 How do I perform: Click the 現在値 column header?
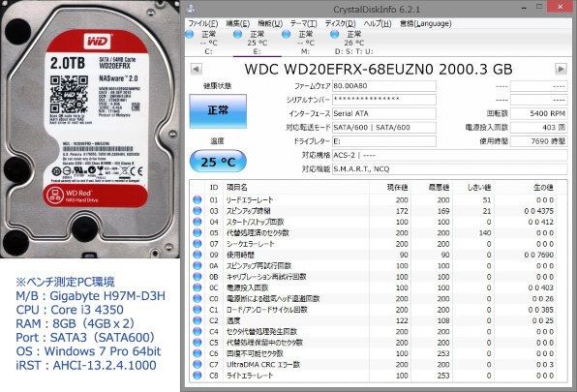click(398, 188)
